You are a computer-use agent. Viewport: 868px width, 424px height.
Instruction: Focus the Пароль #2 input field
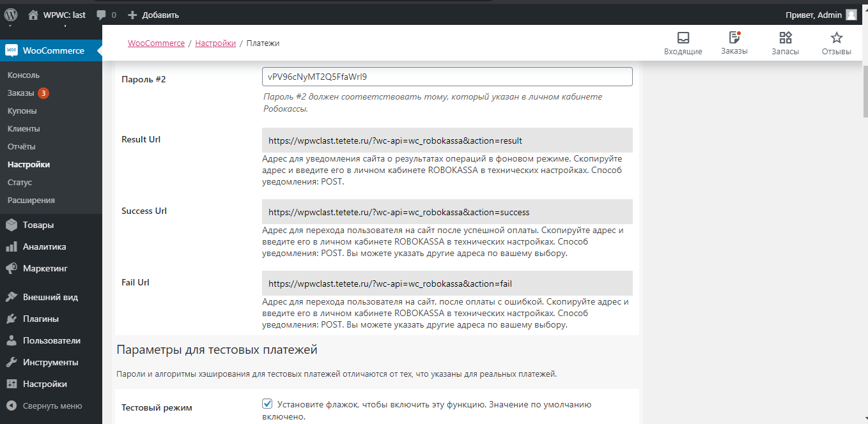(x=447, y=77)
